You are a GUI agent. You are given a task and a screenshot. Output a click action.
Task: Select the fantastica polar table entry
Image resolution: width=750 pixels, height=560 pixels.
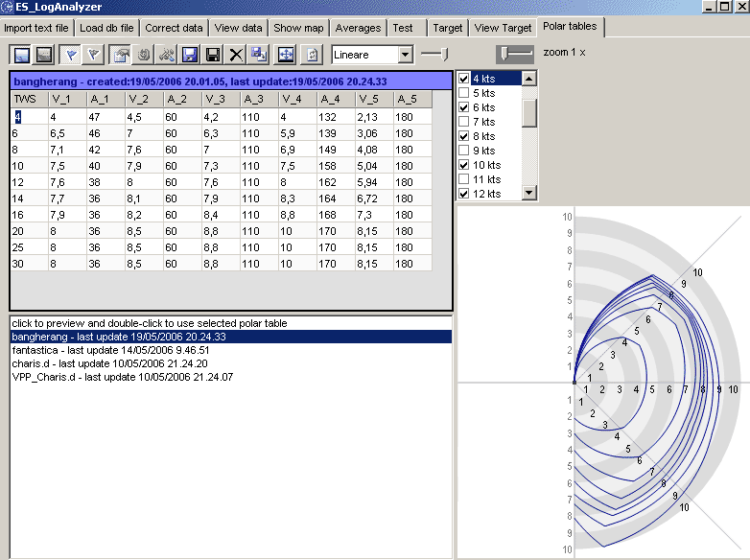[x=230, y=350]
